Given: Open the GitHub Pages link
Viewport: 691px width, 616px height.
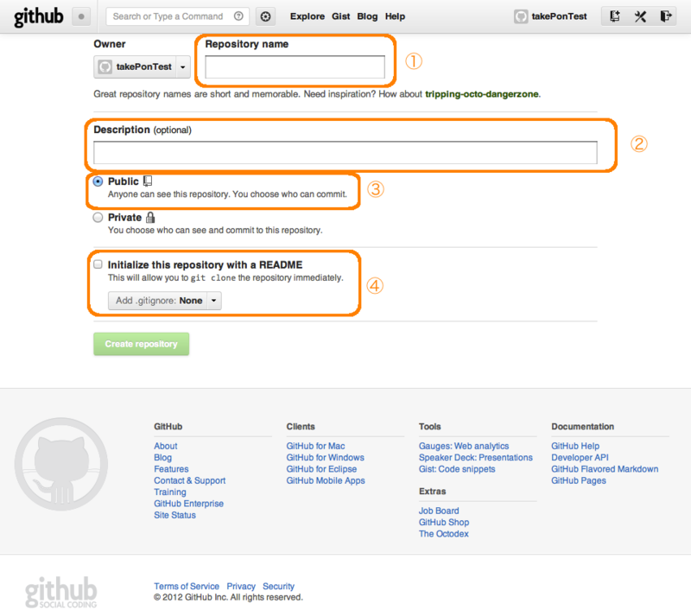Looking at the screenshot, I should click(579, 480).
